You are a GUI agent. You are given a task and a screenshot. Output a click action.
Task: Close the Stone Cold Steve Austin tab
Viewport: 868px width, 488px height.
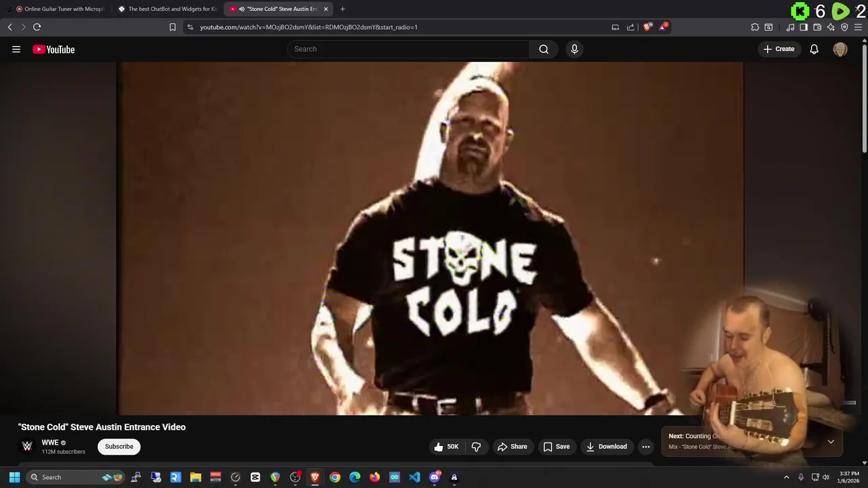pos(326,9)
